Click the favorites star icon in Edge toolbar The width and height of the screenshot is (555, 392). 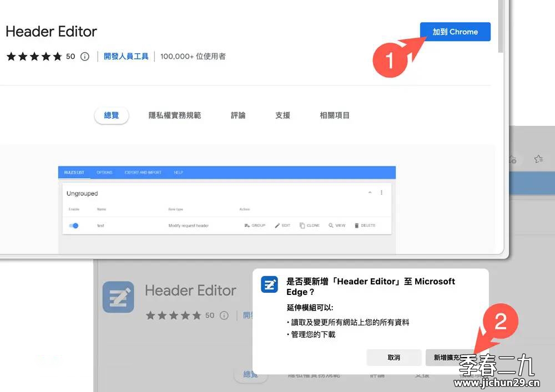point(539,159)
